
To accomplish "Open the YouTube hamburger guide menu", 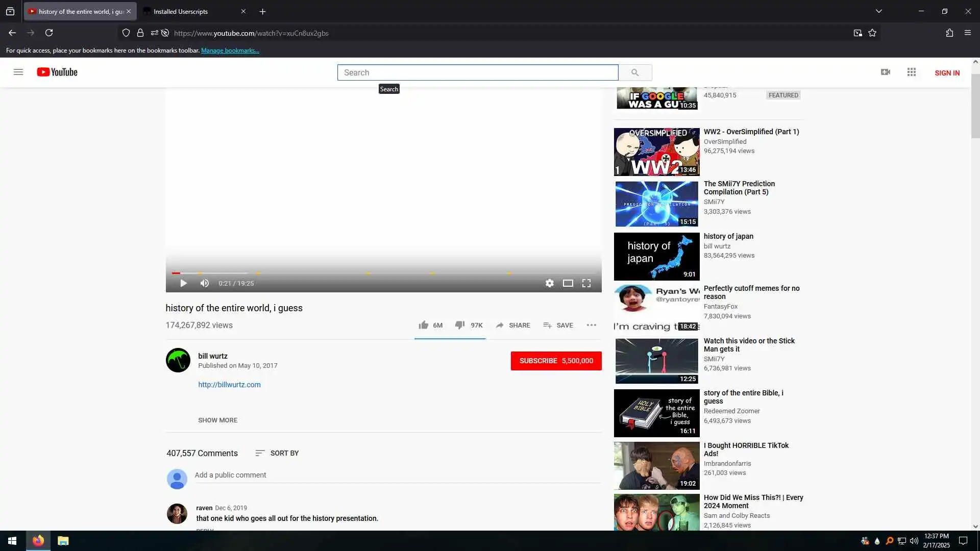I will (18, 72).
